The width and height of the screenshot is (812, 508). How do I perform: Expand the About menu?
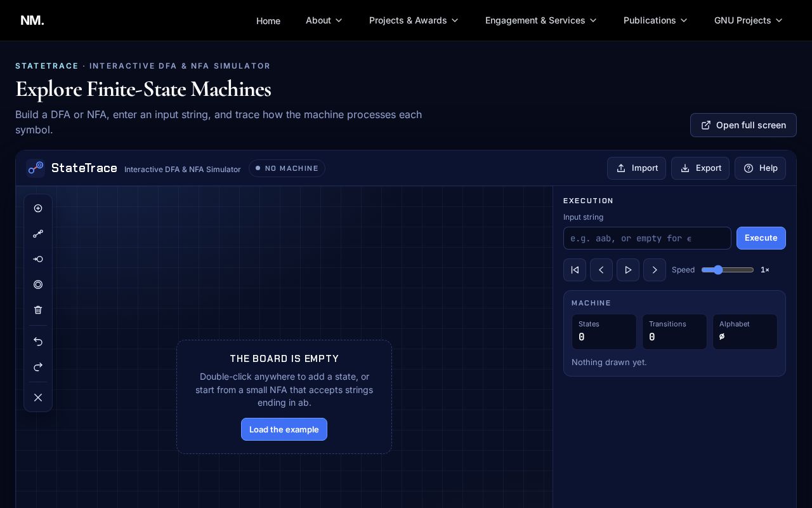[324, 20]
